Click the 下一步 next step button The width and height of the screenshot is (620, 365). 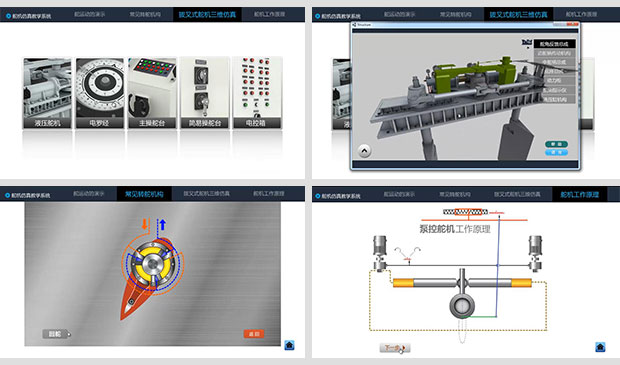[x=395, y=348]
